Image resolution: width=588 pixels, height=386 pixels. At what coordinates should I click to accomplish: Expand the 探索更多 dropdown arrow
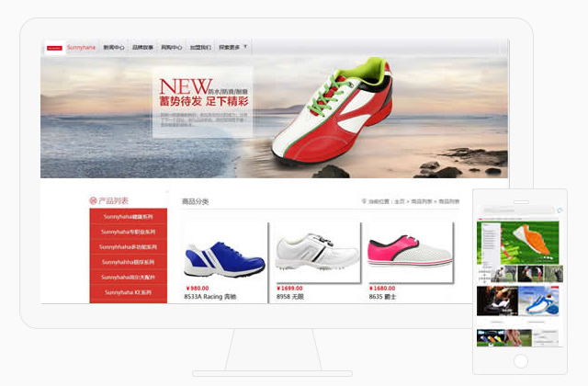(245, 46)
